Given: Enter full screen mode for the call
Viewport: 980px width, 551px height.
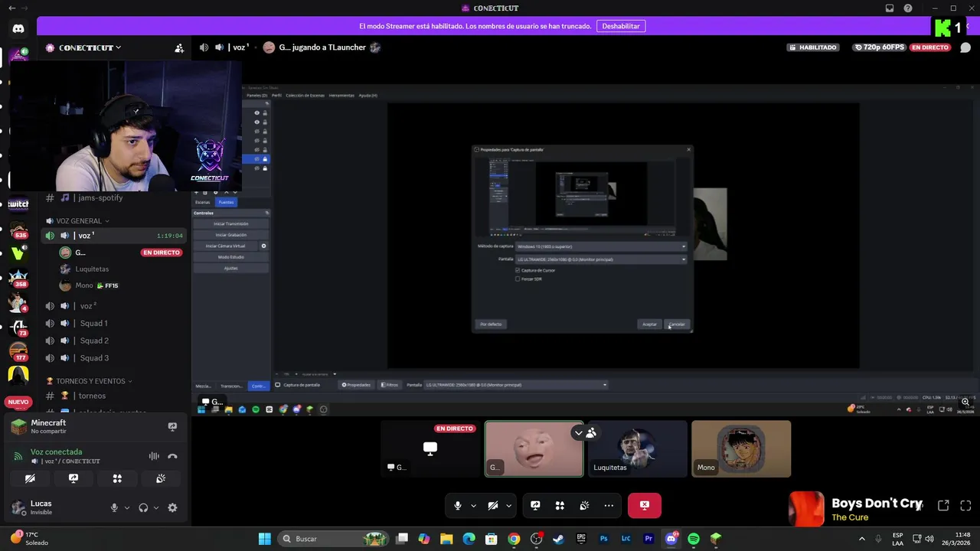Looking at the screenshot, I should pos(965,505).
